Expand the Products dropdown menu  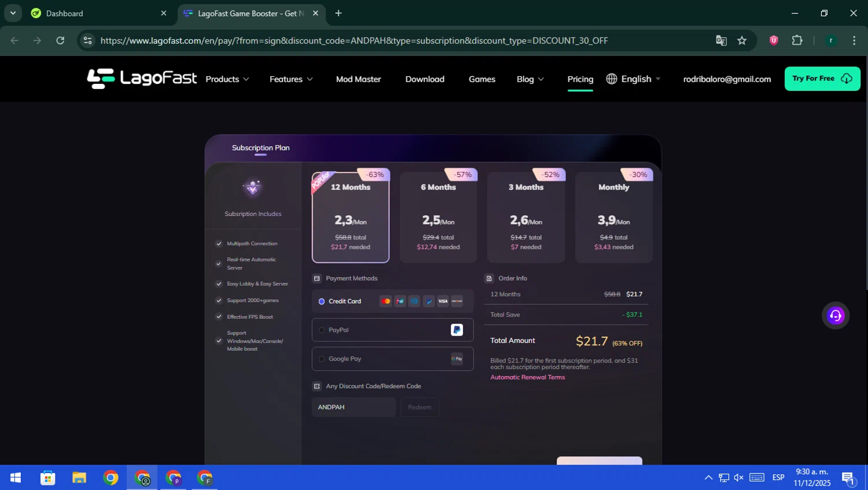pos(227,79)
